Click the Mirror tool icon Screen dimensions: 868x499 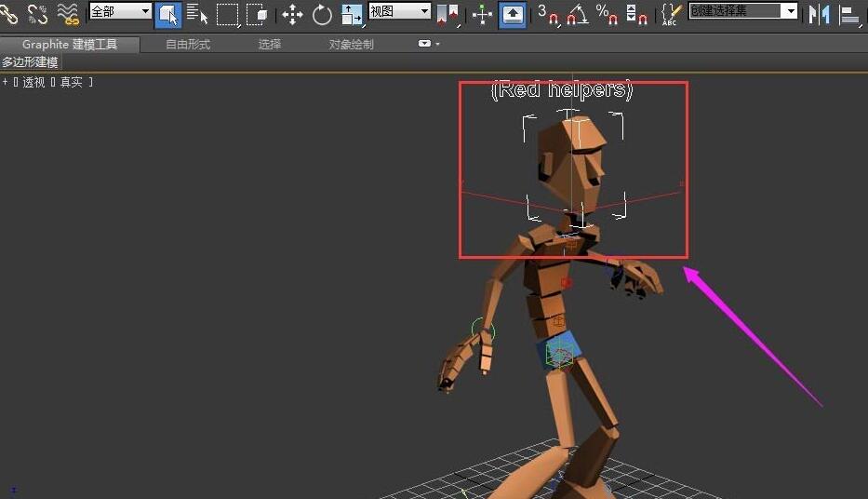819,14
